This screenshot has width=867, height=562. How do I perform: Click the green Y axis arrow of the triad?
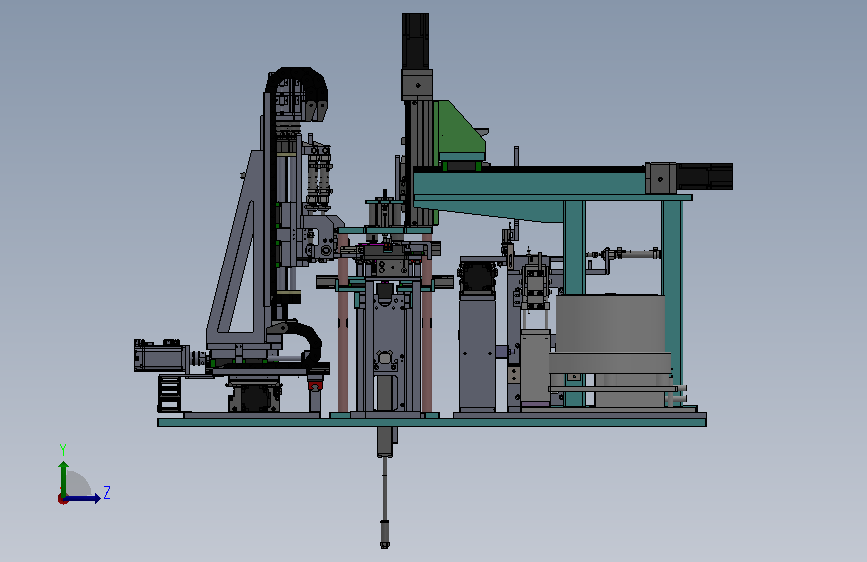(64, 479)
